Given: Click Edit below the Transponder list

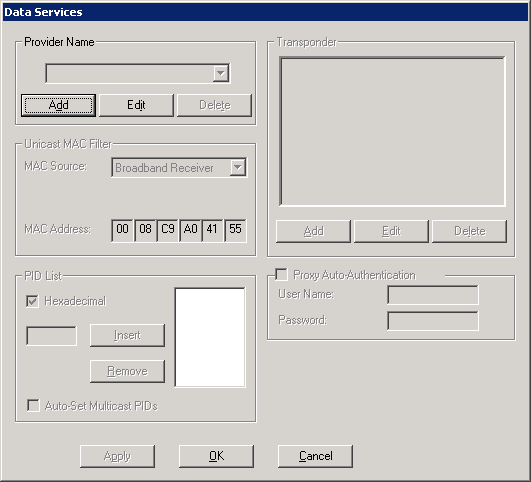Looking at the screenshot, I should (x=391, y=231).
